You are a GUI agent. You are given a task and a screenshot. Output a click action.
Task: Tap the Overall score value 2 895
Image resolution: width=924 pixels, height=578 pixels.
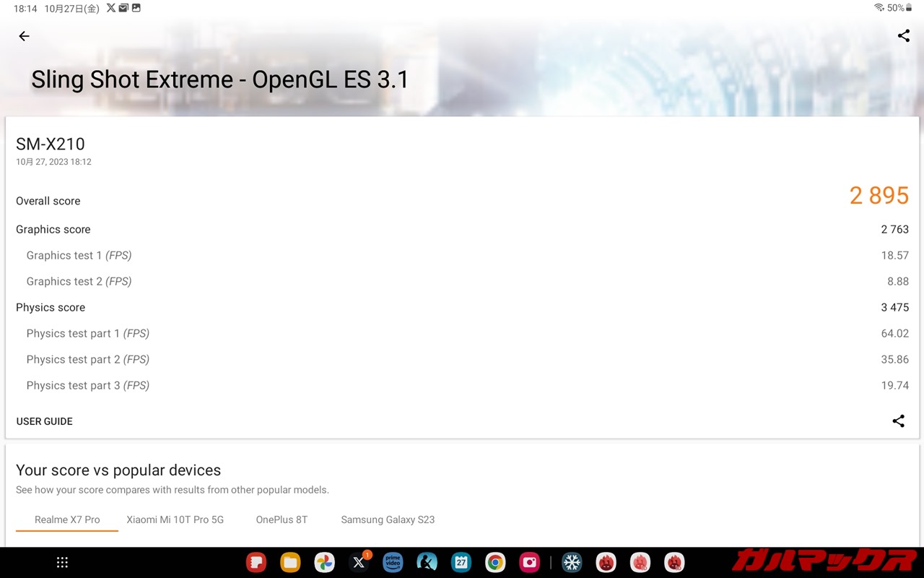pos(879,196)
